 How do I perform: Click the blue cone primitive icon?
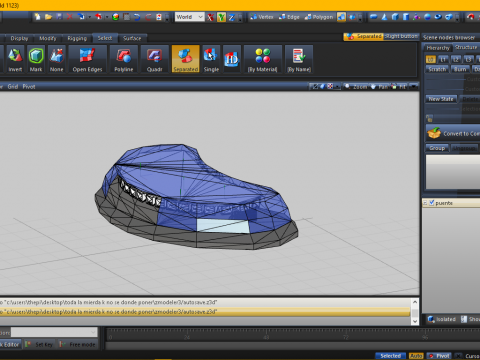coord(384,17)
